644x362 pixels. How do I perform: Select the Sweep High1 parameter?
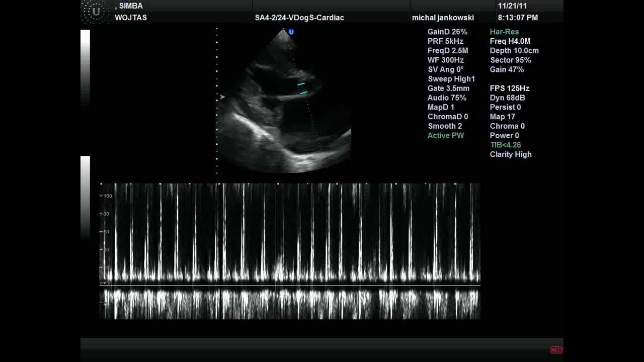tap(451, 79)
